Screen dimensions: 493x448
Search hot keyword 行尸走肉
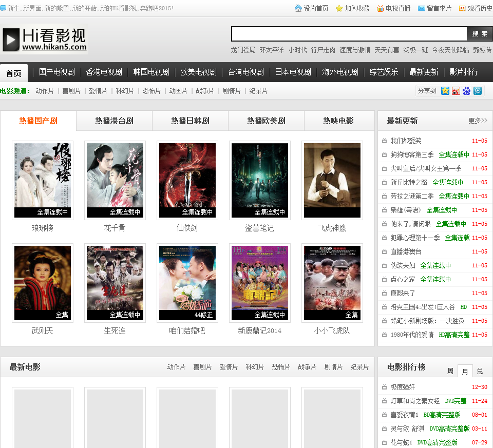point(323,50)
